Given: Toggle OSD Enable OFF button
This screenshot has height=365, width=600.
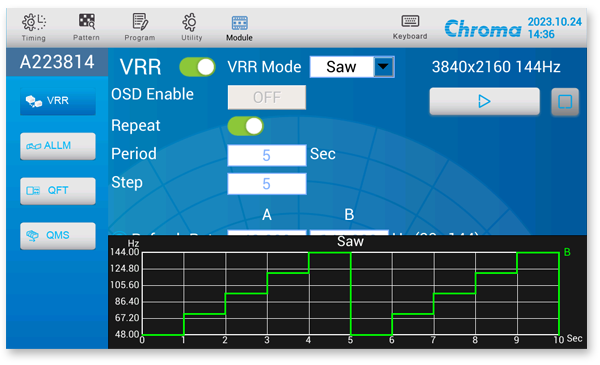Looking at the screenshot, I should click(x=267, y=98).
